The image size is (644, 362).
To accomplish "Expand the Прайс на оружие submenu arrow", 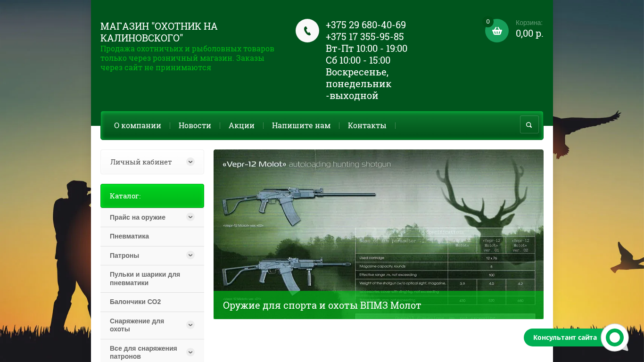I will coord(190,217).
